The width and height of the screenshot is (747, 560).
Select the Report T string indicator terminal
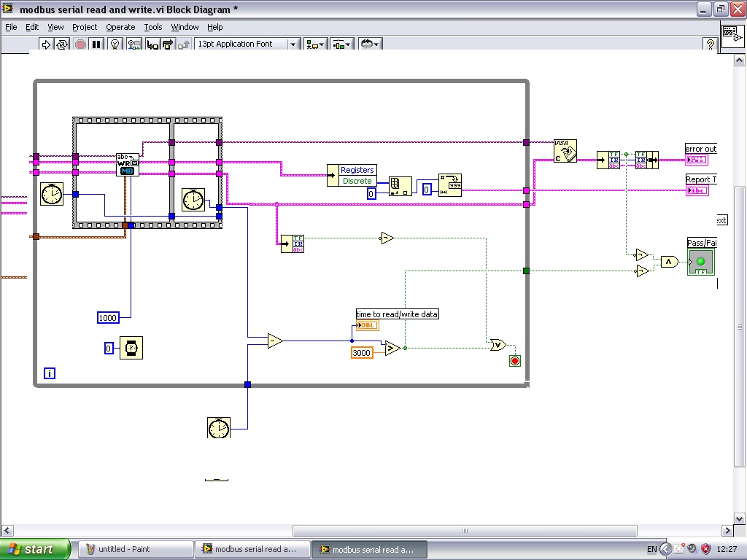click(697, 190)
